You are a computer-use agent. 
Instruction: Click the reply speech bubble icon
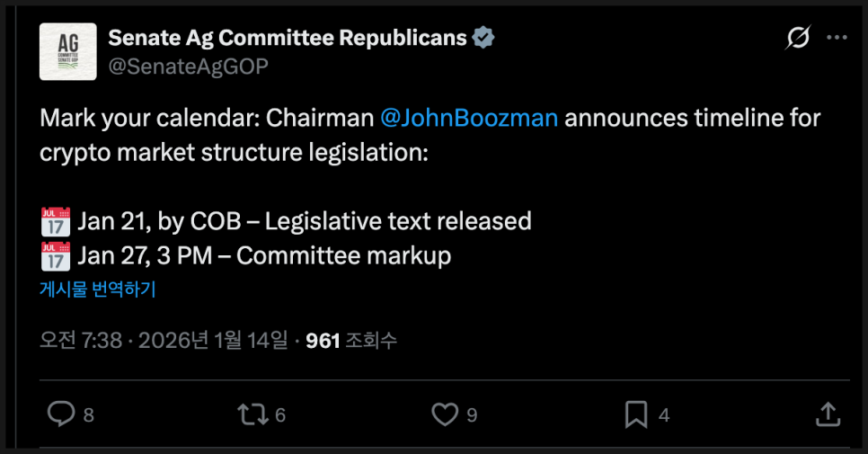[60, 414]
